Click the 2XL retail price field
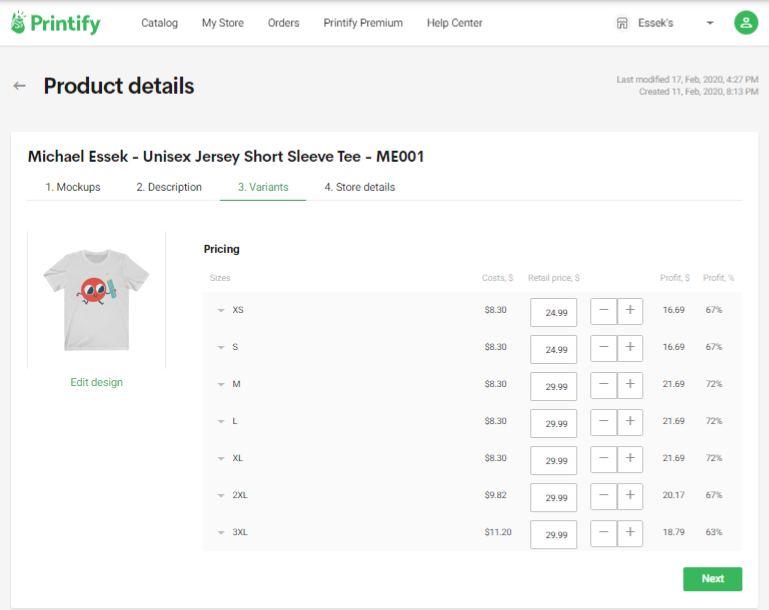This screenshot has height=610, width=769. coord(553,497)
